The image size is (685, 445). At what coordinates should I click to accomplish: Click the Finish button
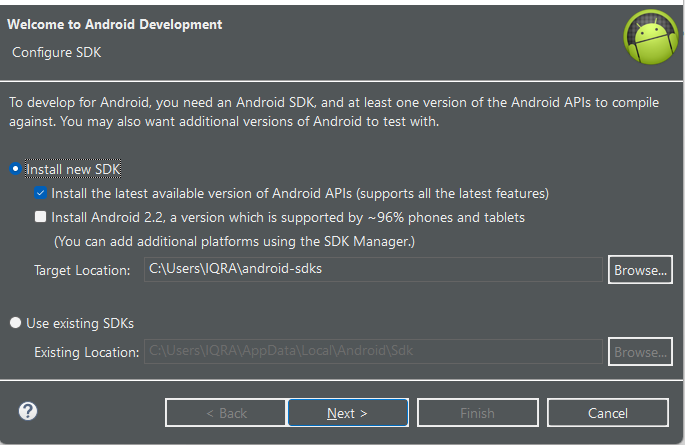[x=477, y=412]
